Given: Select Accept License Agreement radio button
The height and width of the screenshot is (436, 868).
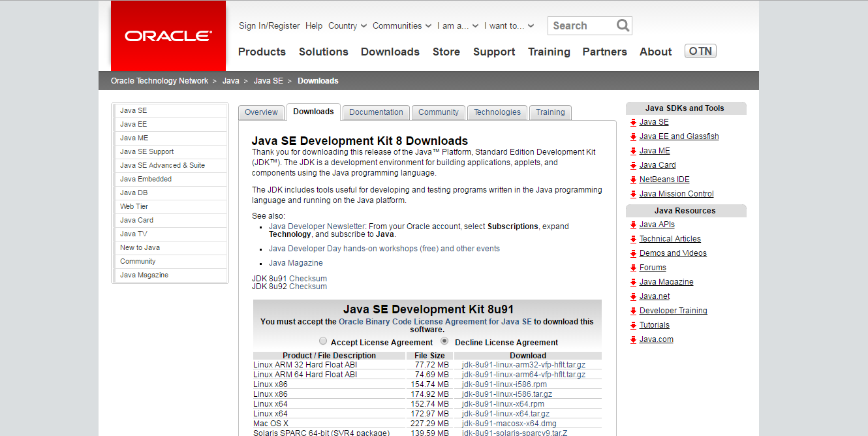Looking at the screenshot, I should click(x=323, y=341).
